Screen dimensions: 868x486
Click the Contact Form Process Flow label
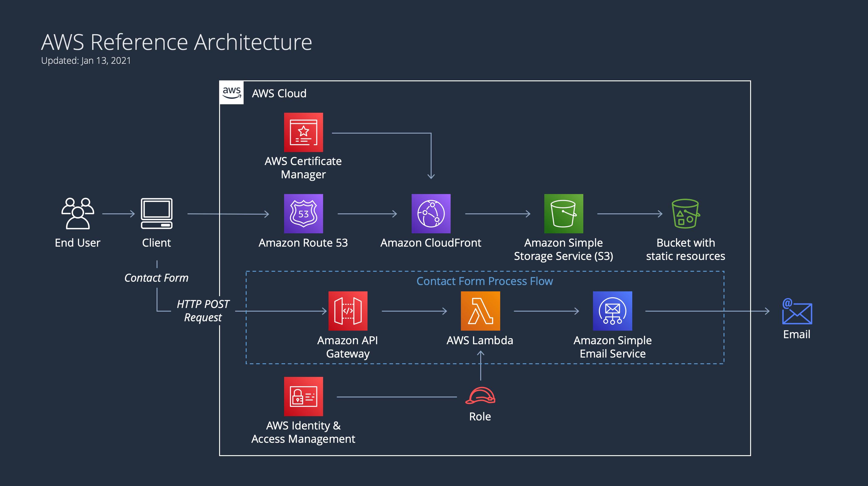(484, 281)
